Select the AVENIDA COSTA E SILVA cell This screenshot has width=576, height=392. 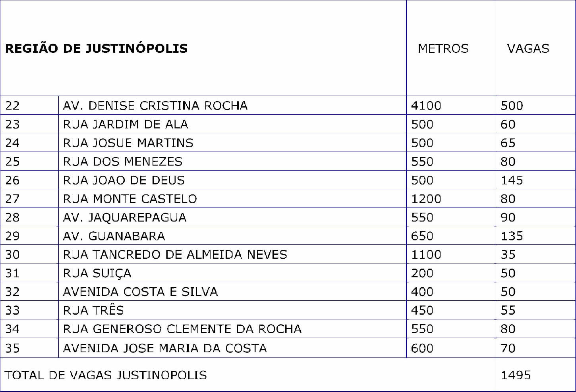140,292
